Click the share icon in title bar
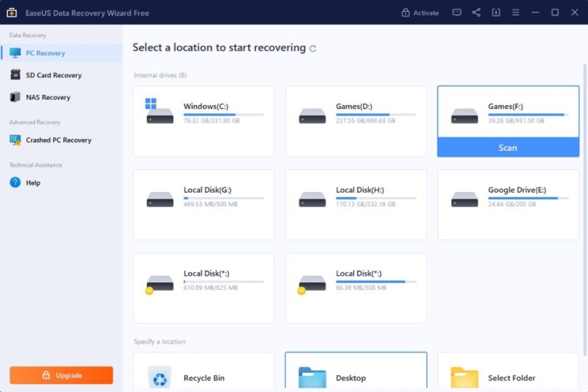Image resolution: width=588 pixels, height=392 pixels. coord(476,13)
